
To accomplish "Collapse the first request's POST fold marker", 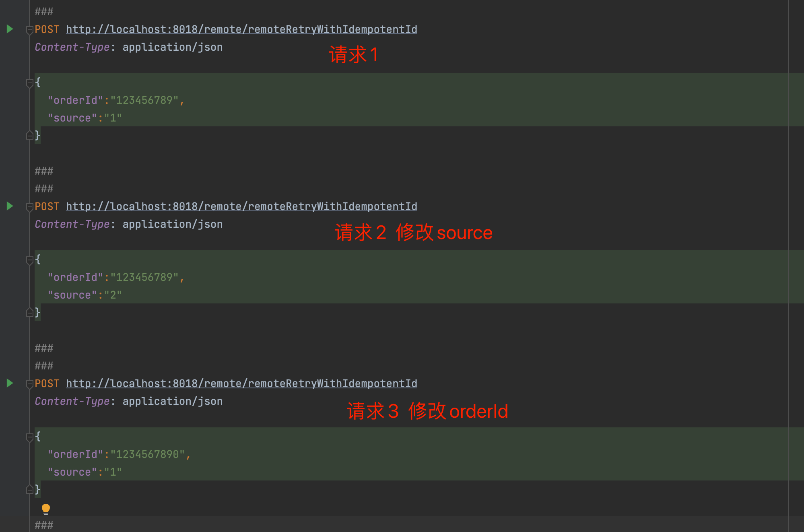I will coord(29,30).
